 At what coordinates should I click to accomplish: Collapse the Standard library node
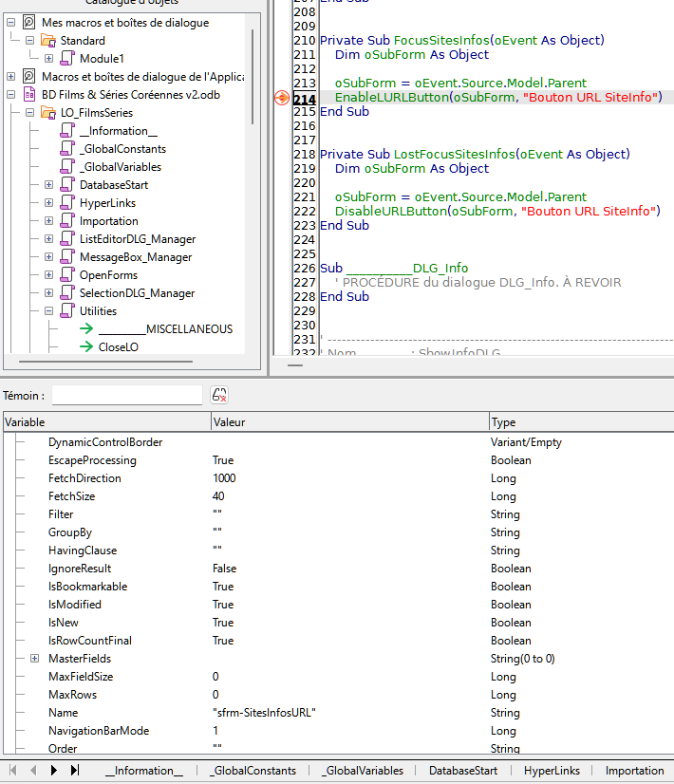[30, 41]
